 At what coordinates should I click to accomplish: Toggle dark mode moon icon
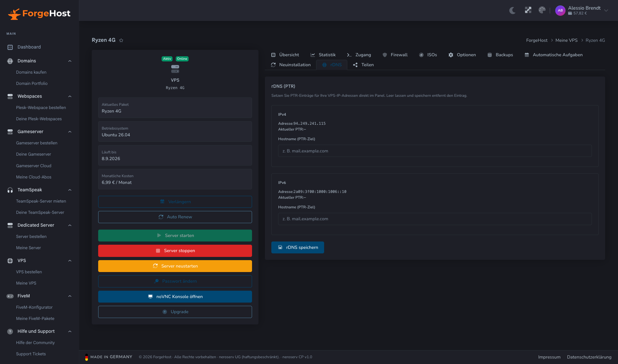click(x=512, y=10)
